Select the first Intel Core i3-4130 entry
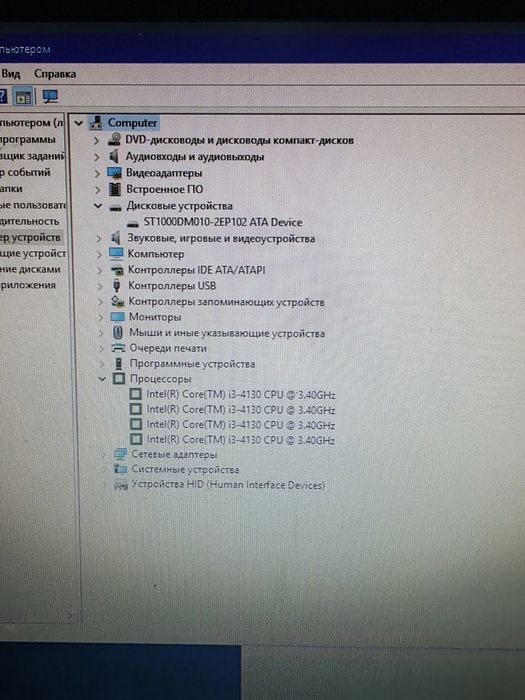Image resolution: width=525 pixels, height=700 pixels. [x=241, y=395]
